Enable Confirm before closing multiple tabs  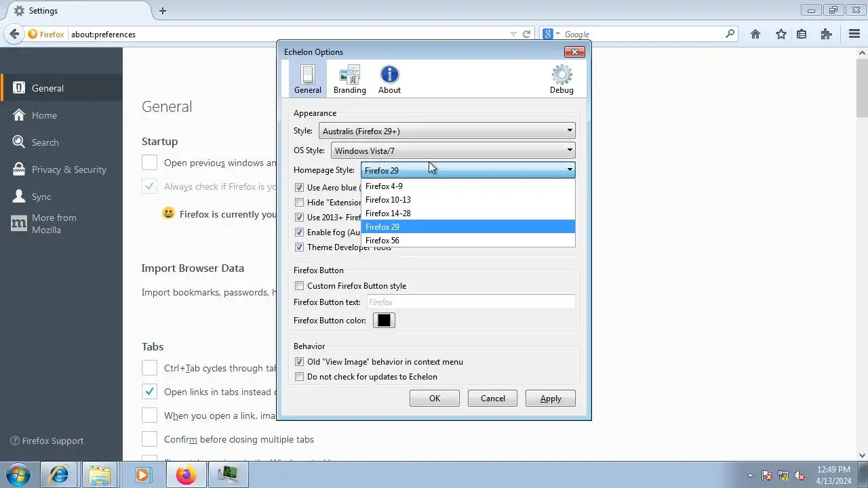tap(149, 439)
